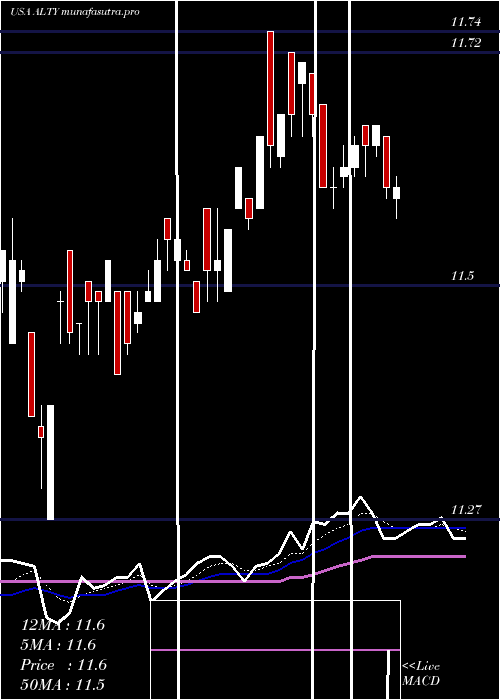Click the 11.74 price level label
This screenshot has width=500, height=700.
click(466, 22)
